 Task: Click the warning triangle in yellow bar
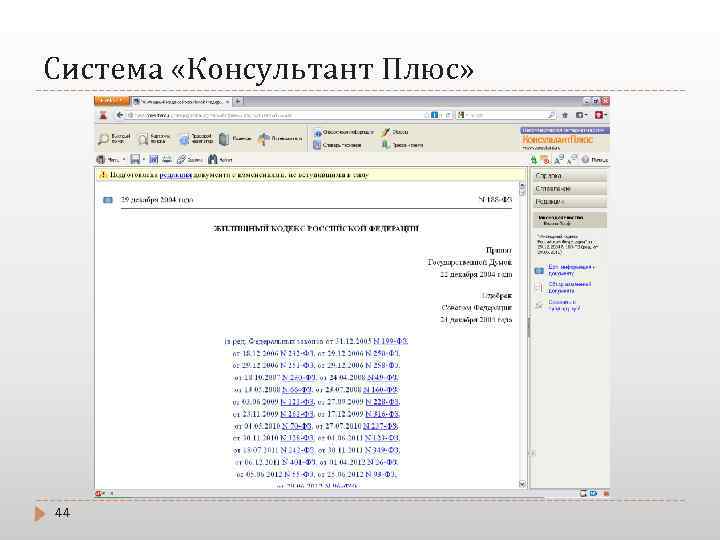[103, 174]
